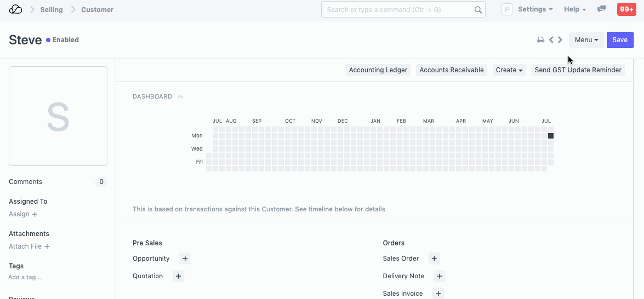
Task: Click the dark heatmap activity square
Action: pos(551,136)
